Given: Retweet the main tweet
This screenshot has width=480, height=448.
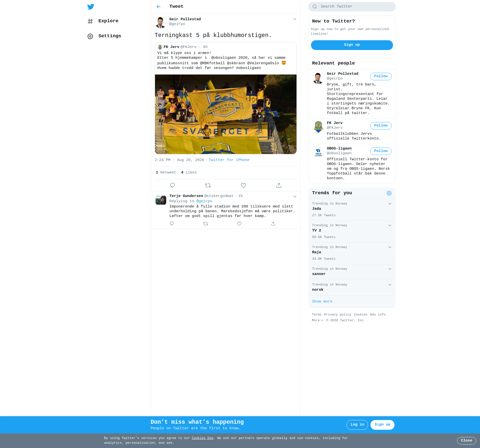Looking at the screenshot, I should 208,185.
